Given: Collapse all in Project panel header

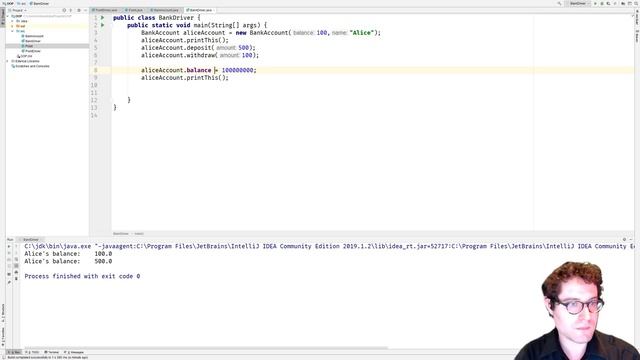Looking at the screenshot, I should pos(71,10).
